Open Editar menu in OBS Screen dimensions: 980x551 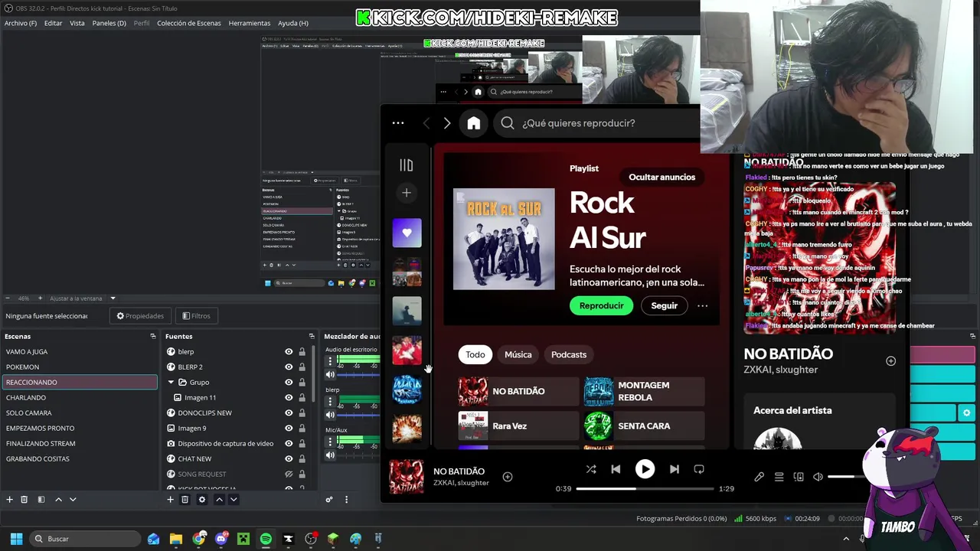[x=54, y=23]
